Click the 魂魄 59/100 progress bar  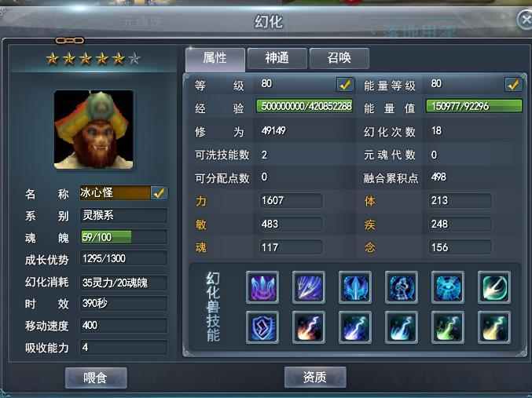pyautogui.click(x=123, y=237)
